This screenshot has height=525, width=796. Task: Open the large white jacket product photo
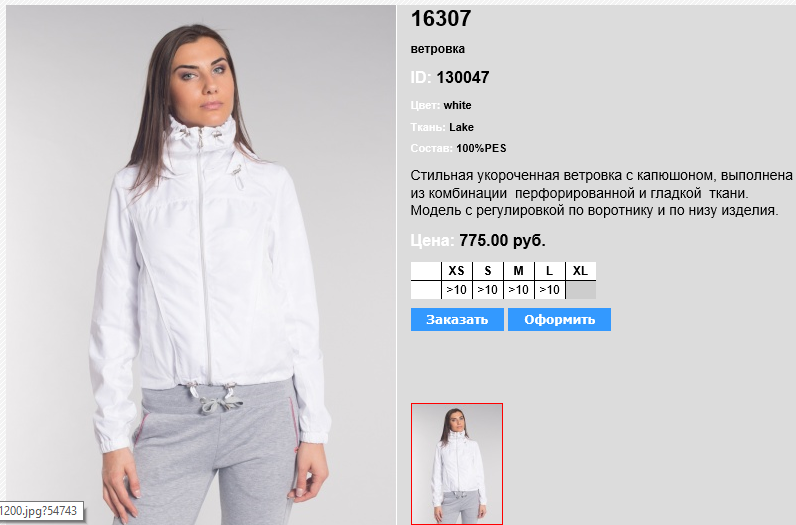(x=201, y=265)
